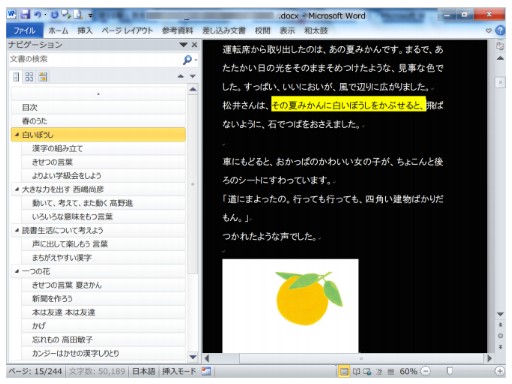Jump to いろいろな意味をもつ言葉 heading
Image resolution: width=512 pixels, height=384 pixels.
pyautogui.click(x=103, y=217)
